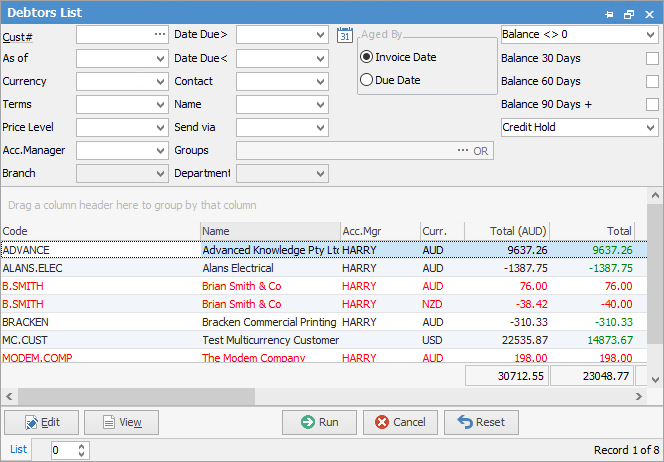Click the Total (AUD) column header
Screen dimensions: 664x462
click(507, 231)
